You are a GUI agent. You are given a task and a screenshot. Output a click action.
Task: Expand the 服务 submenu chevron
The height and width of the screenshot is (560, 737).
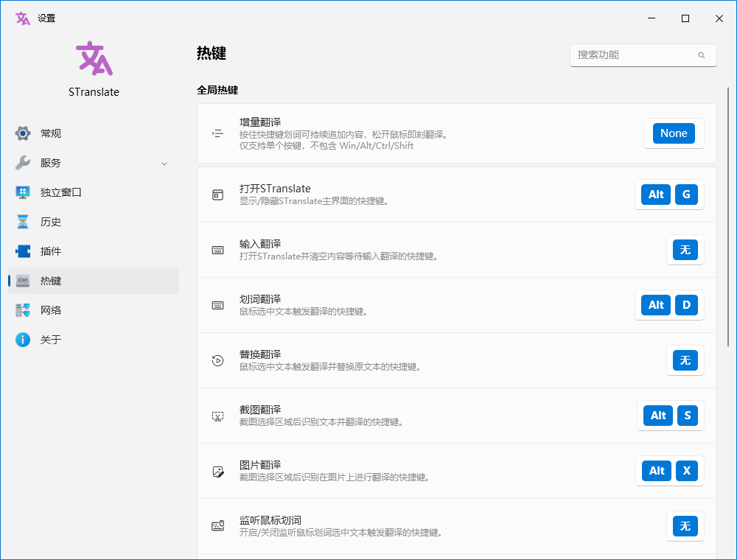click(x=164, y=163)
